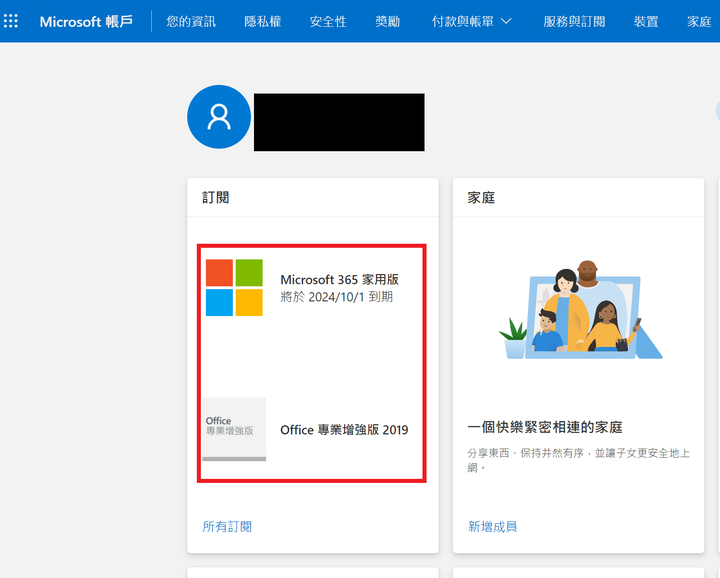Go to Microsoft 帳戶 home
Image resolution: width=720 pixels, height=578 pixels.
tap(86, 22)
